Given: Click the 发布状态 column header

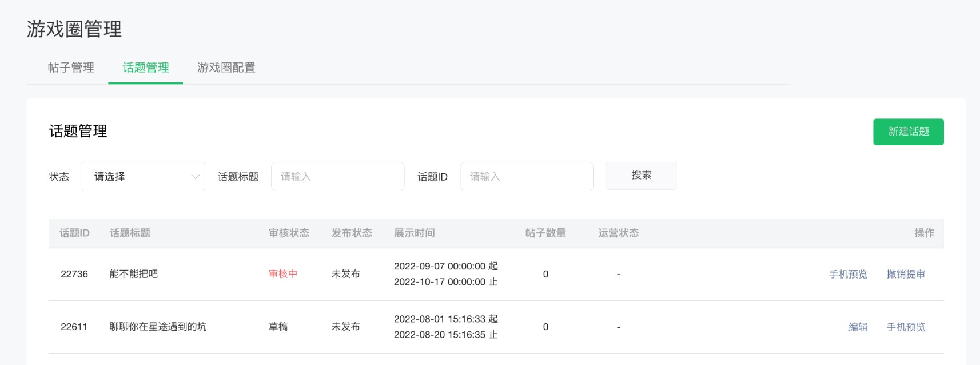Looking at the screenshot, I should (x=352, y=233).
